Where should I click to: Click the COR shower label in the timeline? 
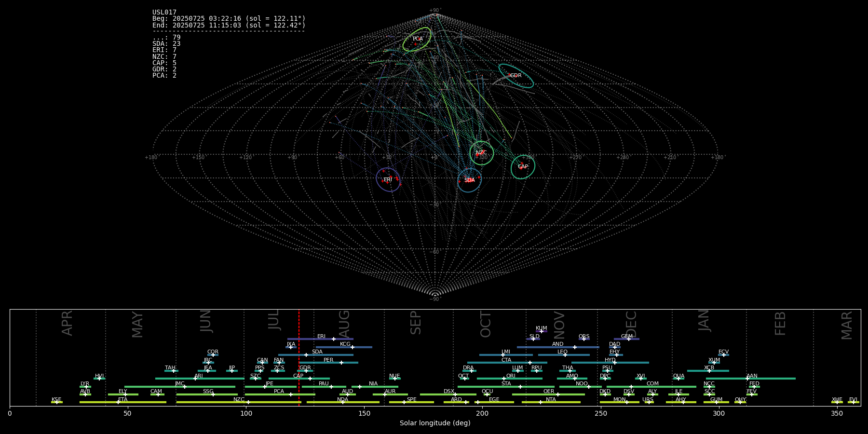pyautogui.click(x=213, y=352)
